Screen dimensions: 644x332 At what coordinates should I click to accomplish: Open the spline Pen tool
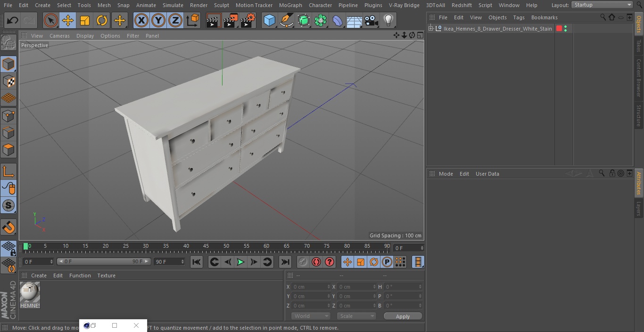286,20
